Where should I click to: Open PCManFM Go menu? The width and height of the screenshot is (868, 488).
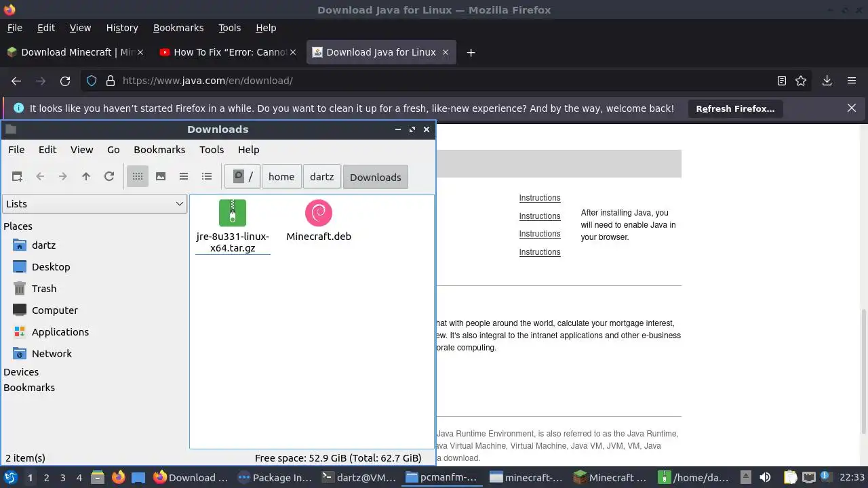tap(113, 150)
